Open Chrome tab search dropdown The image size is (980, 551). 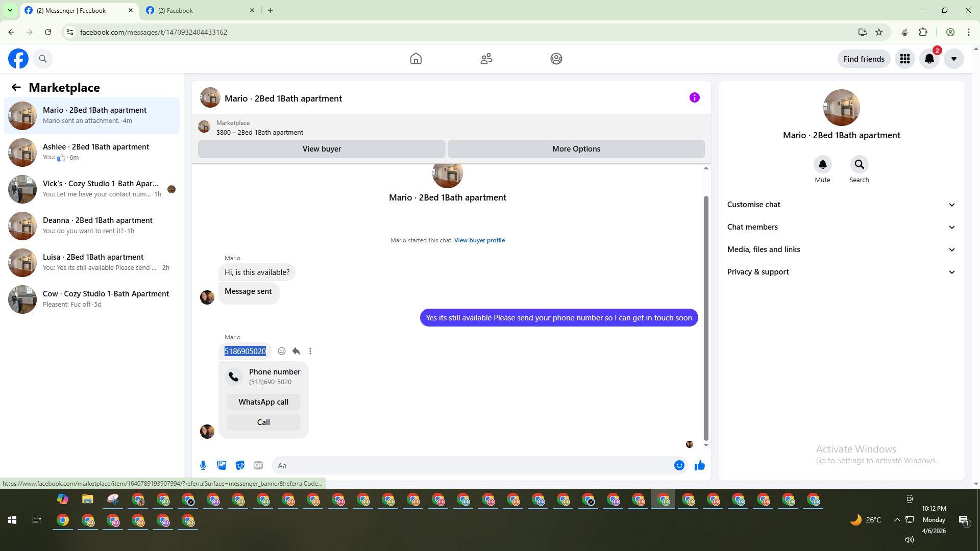[x=10, y=10]
